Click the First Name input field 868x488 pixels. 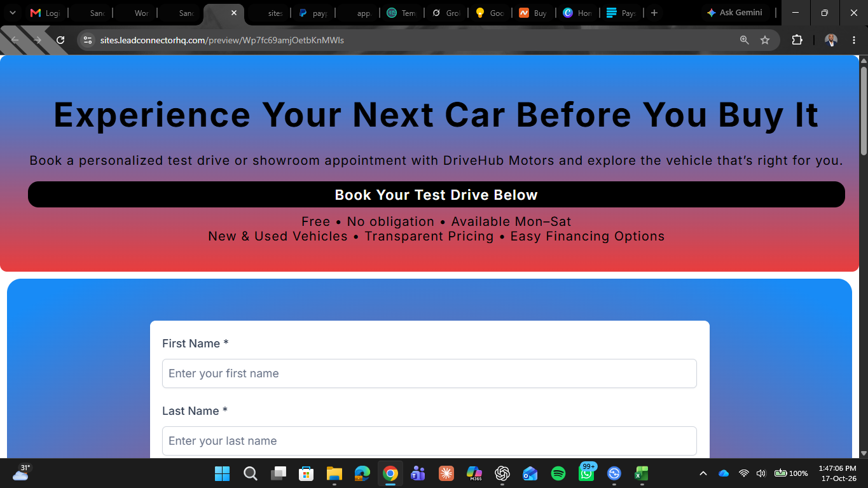coord(429,373)
